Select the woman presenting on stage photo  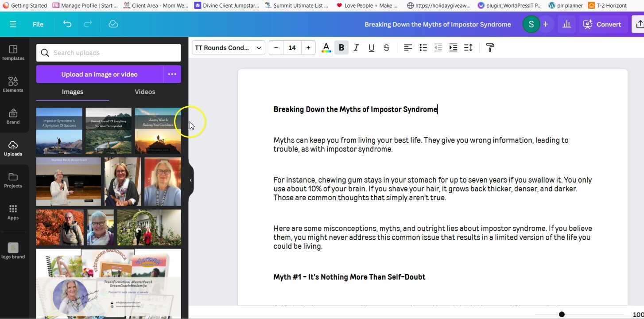point(69,182)
